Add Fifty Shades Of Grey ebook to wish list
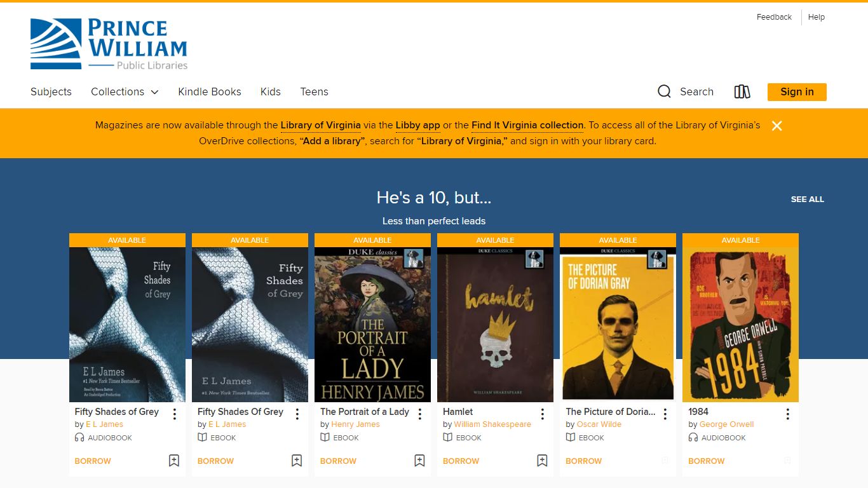The image size is (868, 488). (297, 461)
